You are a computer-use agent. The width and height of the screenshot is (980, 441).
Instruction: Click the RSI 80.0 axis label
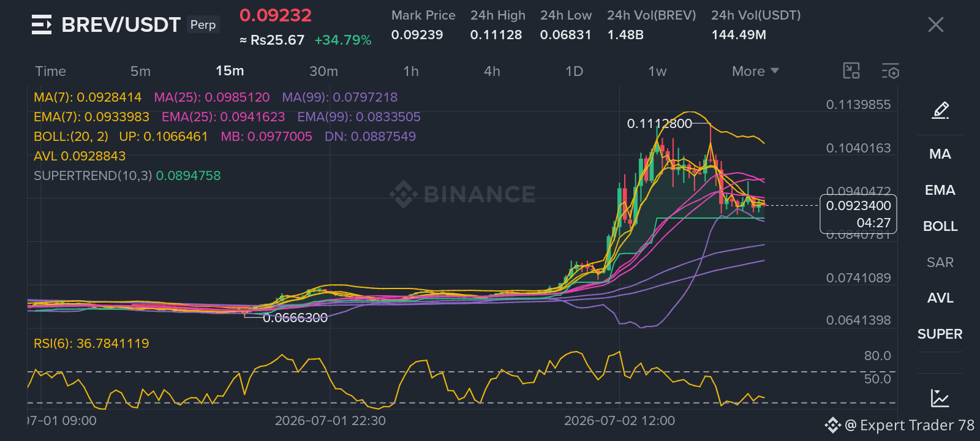click(x=877, y=356)
